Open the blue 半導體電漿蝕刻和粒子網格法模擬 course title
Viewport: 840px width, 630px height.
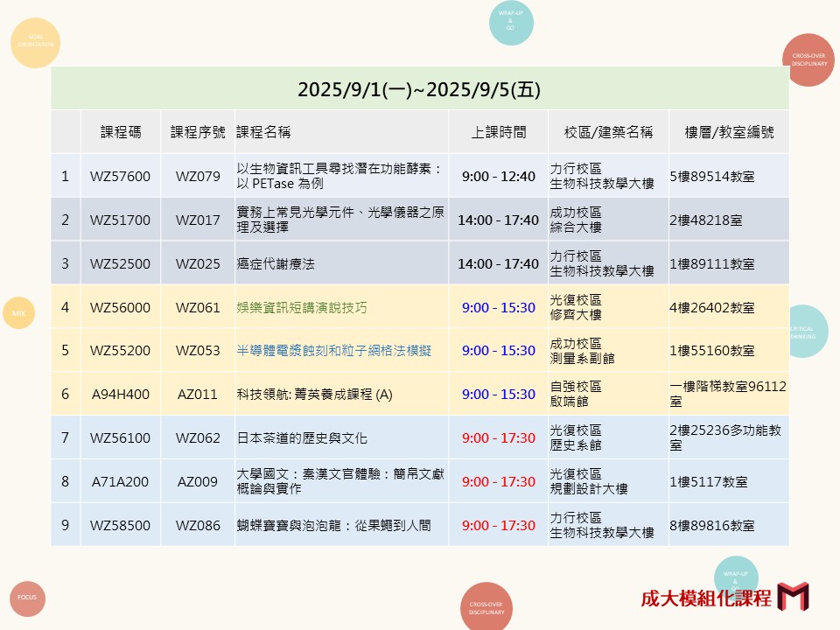[333, 351]
